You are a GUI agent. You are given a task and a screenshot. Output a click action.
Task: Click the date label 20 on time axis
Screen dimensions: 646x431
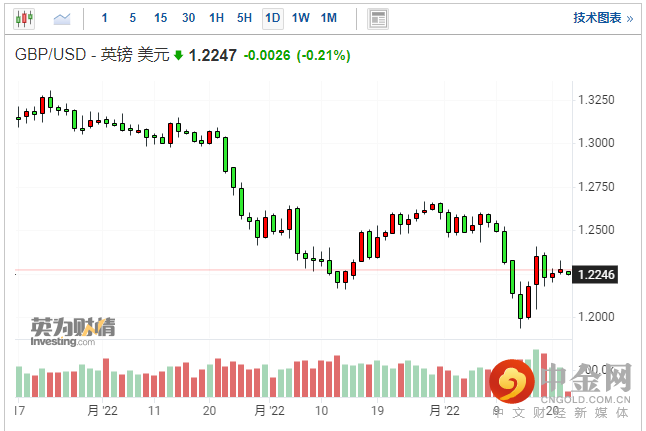click(x=210, y=411)
